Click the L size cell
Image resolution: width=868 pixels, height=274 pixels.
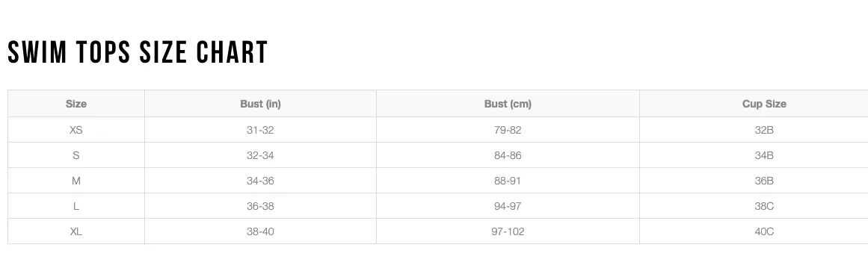click(x=76, y=206)
